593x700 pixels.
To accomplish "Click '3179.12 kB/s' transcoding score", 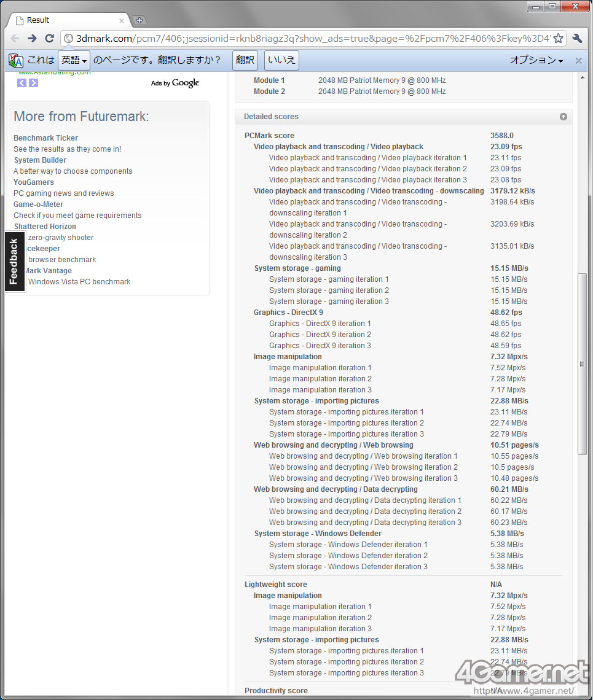I will click(512, 190).
